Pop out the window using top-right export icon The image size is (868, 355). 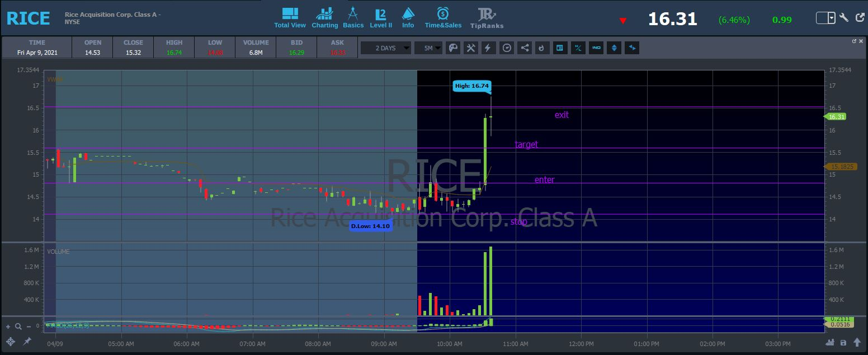[860, 17]
